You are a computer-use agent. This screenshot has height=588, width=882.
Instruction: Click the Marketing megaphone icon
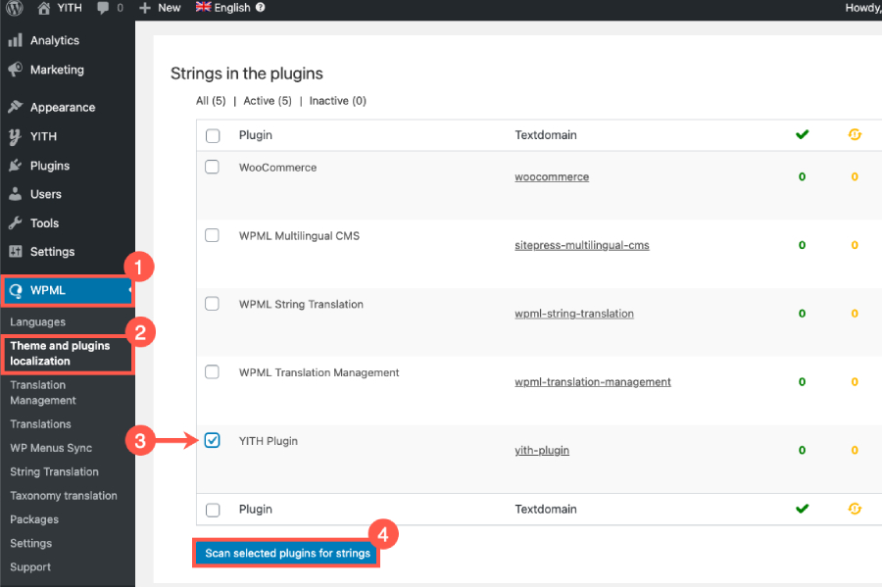(x=15, y=70)
